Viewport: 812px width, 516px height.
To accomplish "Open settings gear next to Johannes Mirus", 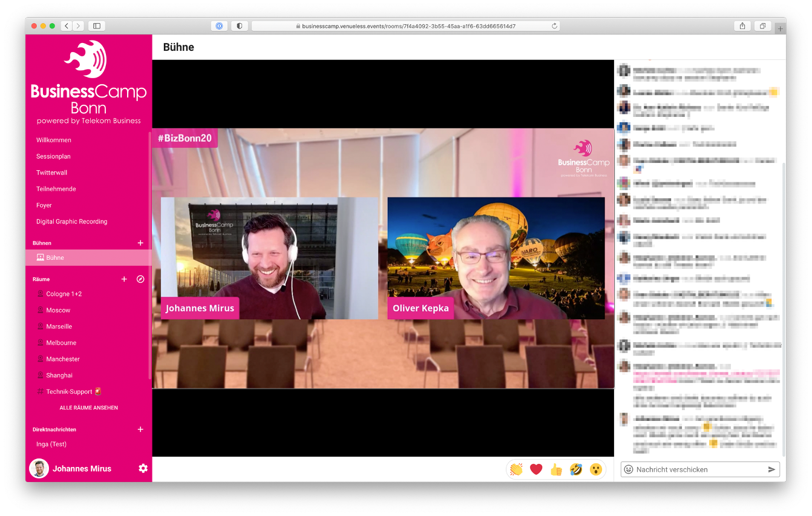I will (x=143, y=468).
